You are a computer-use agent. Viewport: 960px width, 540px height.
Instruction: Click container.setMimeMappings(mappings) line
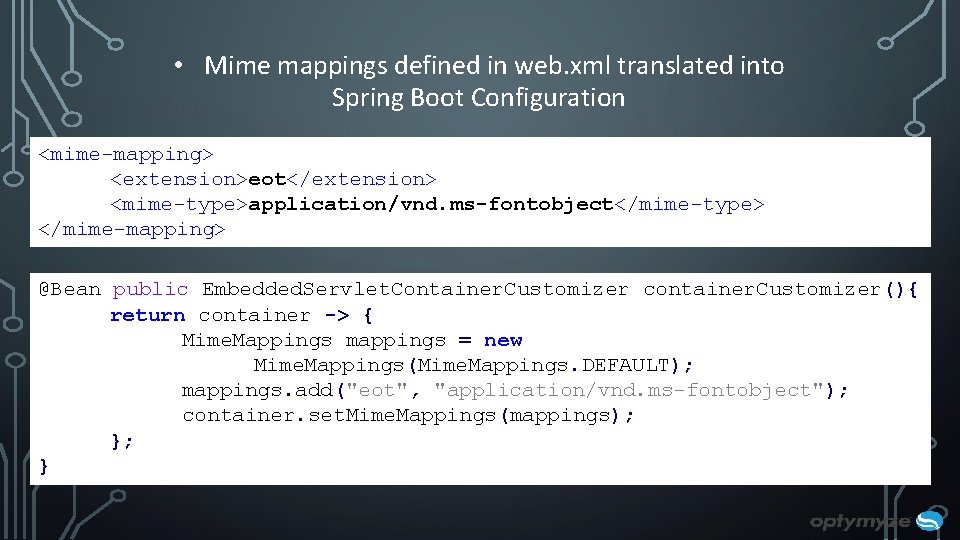pos(408,416)
